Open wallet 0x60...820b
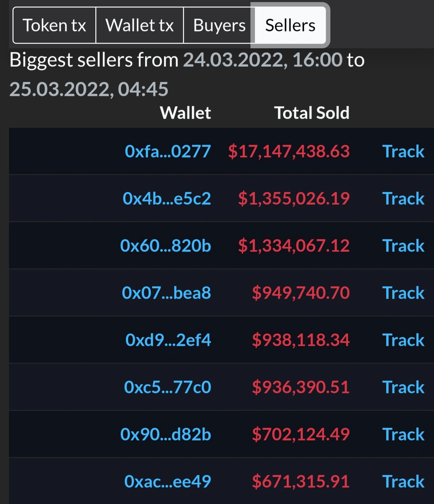 [166, 246]
